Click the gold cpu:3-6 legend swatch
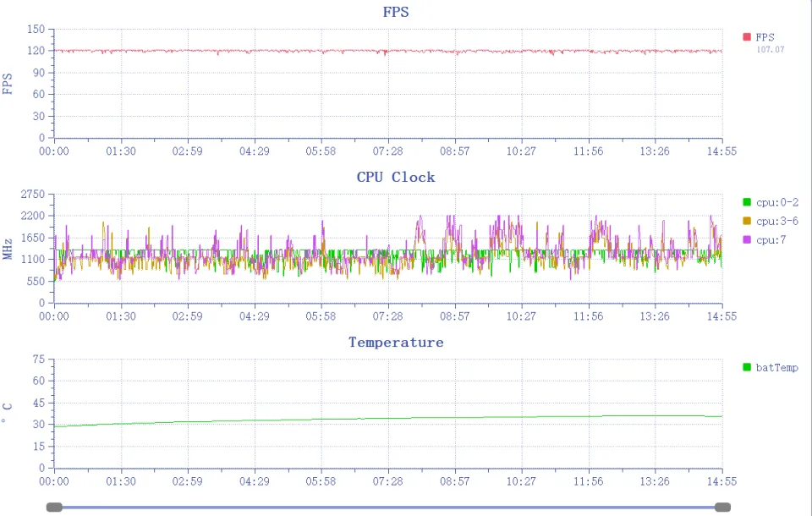 747,221
